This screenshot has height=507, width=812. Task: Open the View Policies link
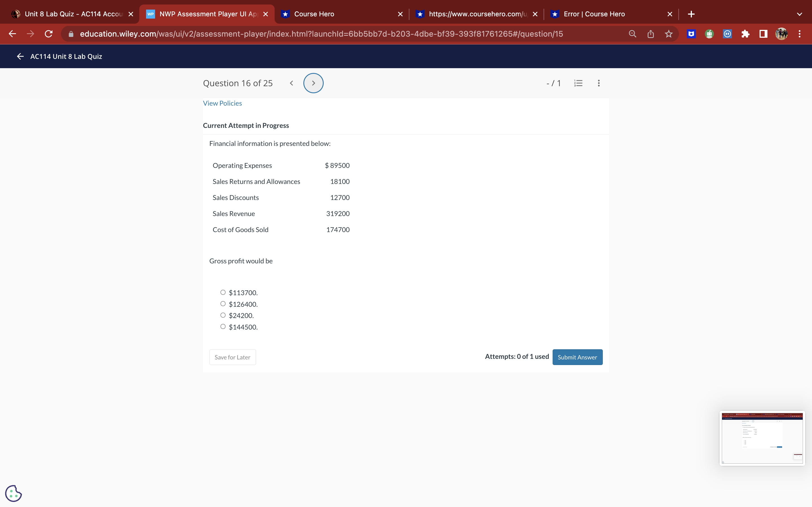tap(222, 103)
